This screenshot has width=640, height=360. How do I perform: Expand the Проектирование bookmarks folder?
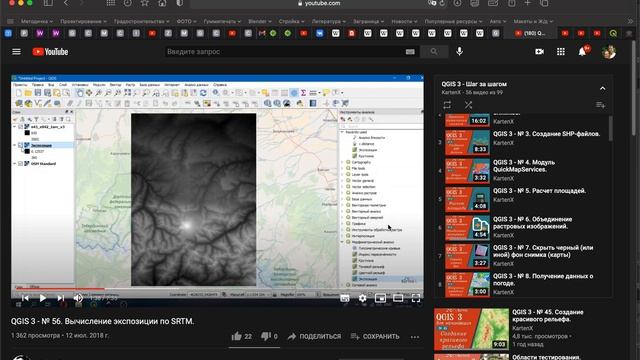pyautogui.click(x=83, y=21)
